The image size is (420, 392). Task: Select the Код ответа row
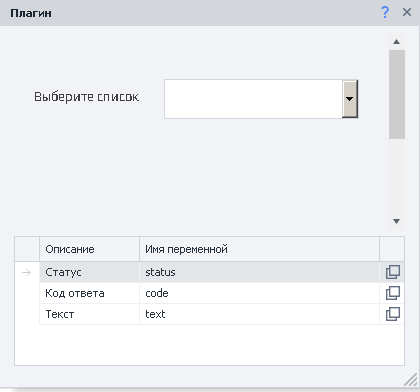[x=209, y=293]
